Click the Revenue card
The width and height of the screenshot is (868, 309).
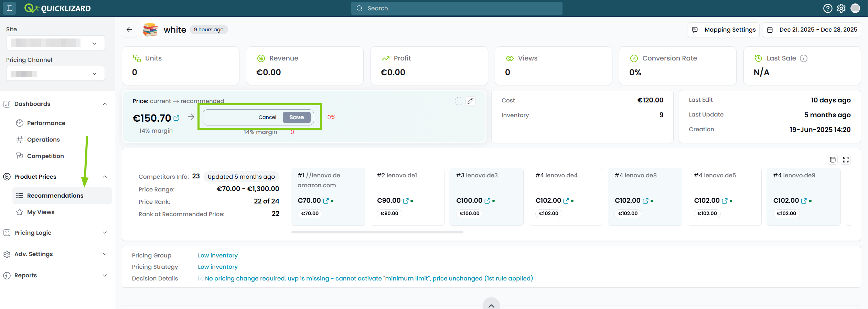(304, 66)
